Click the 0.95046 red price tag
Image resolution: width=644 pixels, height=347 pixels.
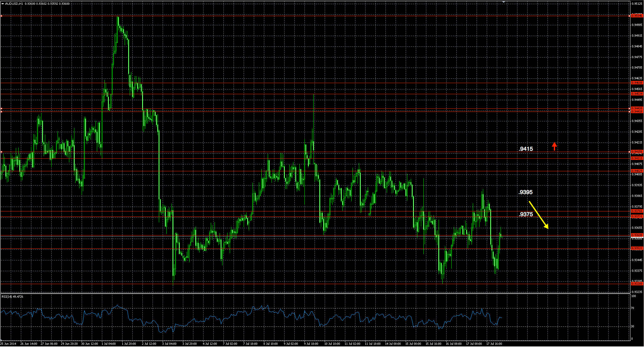tap(637, 15)
